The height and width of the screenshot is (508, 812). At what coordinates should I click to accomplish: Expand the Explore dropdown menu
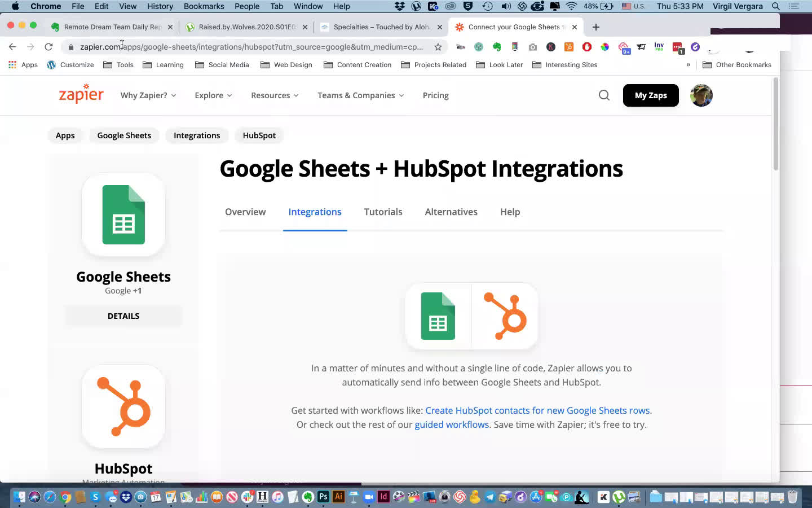click(213, 95)
